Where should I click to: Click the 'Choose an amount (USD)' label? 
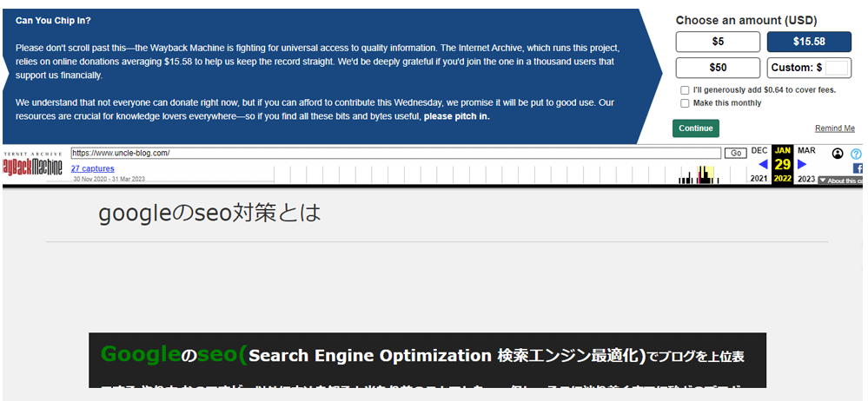tap(746, 21)
